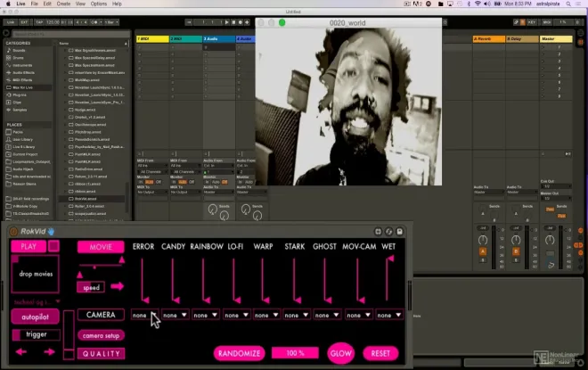Viewport: 588px width, 370px height.
Task: Open the ERROR mapping none dropdown
Action: coord(145,316)
